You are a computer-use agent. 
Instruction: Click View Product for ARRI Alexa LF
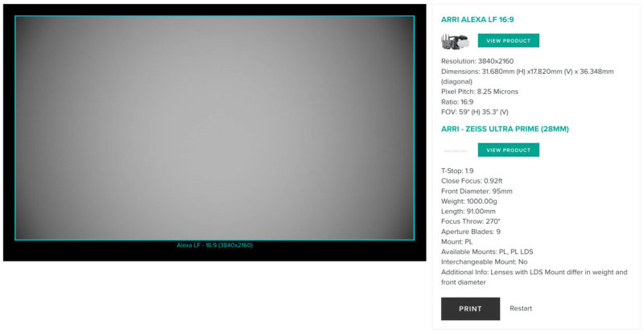[508, 41]
